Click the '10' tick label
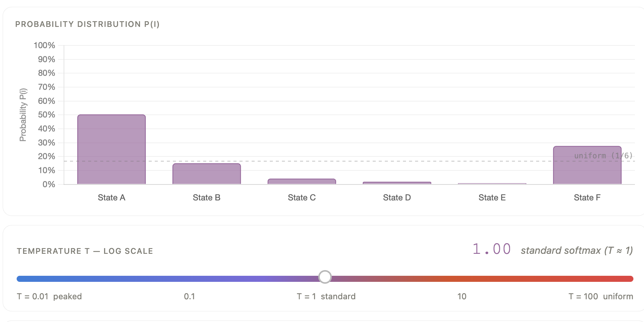 tap(461, 297)
